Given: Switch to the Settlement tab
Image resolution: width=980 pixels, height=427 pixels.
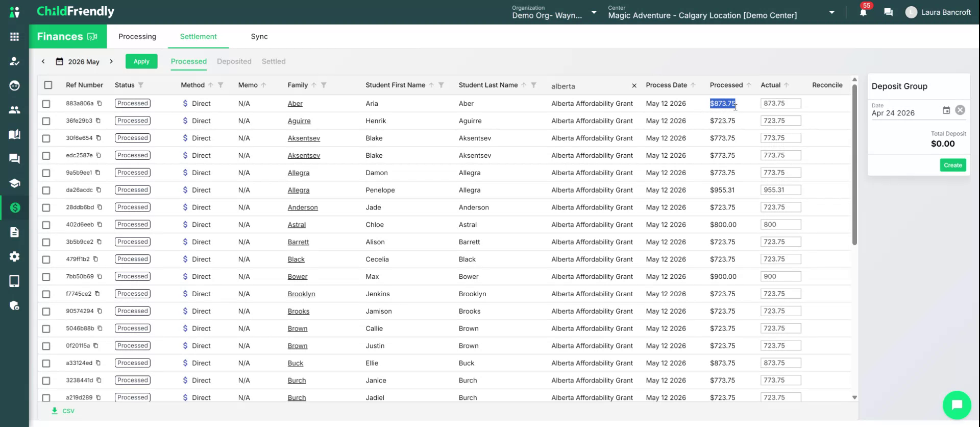Looking at the screenshot, I should [x=198, y=36].
